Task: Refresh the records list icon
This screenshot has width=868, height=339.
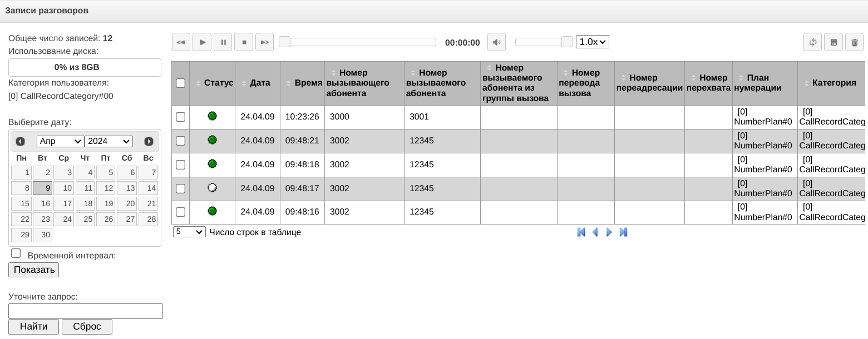Action: [812, 42]
